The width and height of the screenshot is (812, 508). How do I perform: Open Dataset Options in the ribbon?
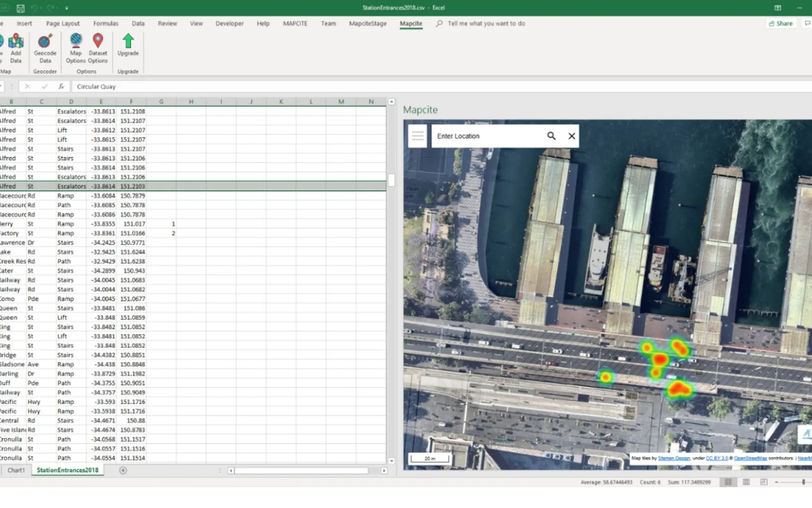[98, 48]
